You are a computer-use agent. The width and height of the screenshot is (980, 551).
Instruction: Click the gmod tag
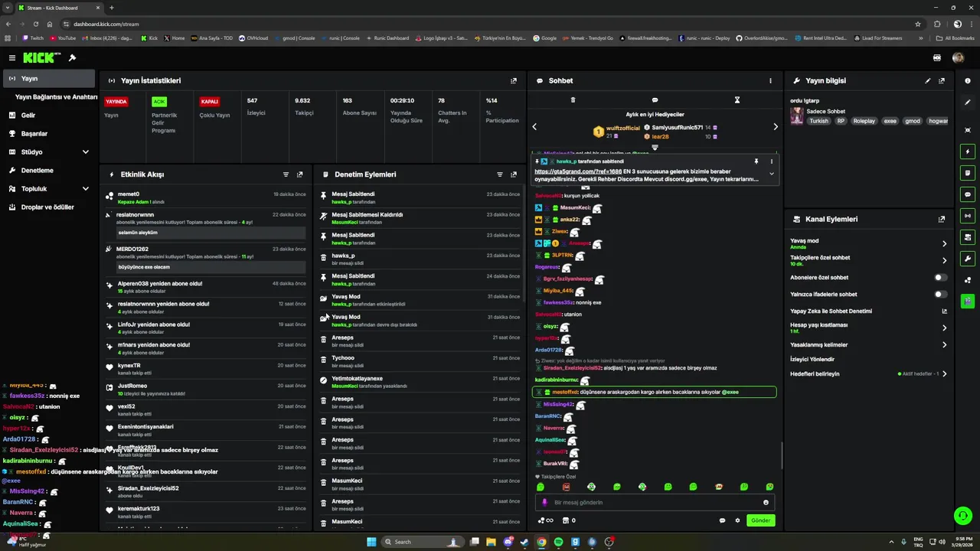pyautogui.click(x=913, y=121)
